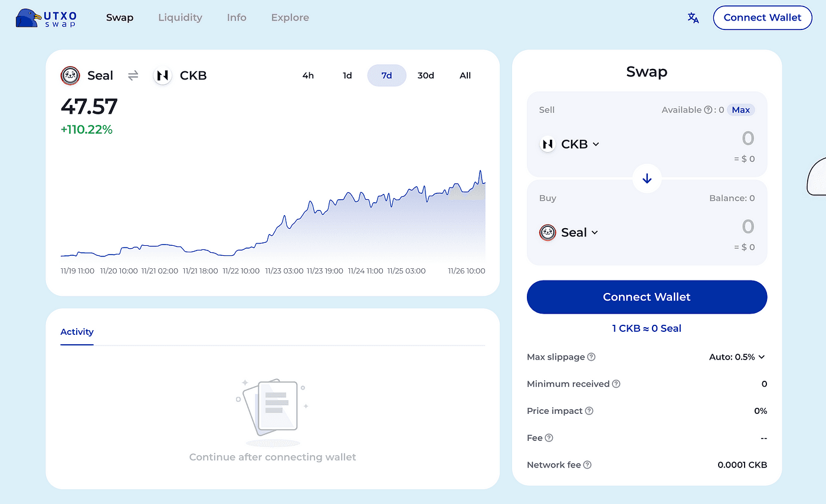
Task: Go to the Explore nav item
Action: [x=290, y=18]
